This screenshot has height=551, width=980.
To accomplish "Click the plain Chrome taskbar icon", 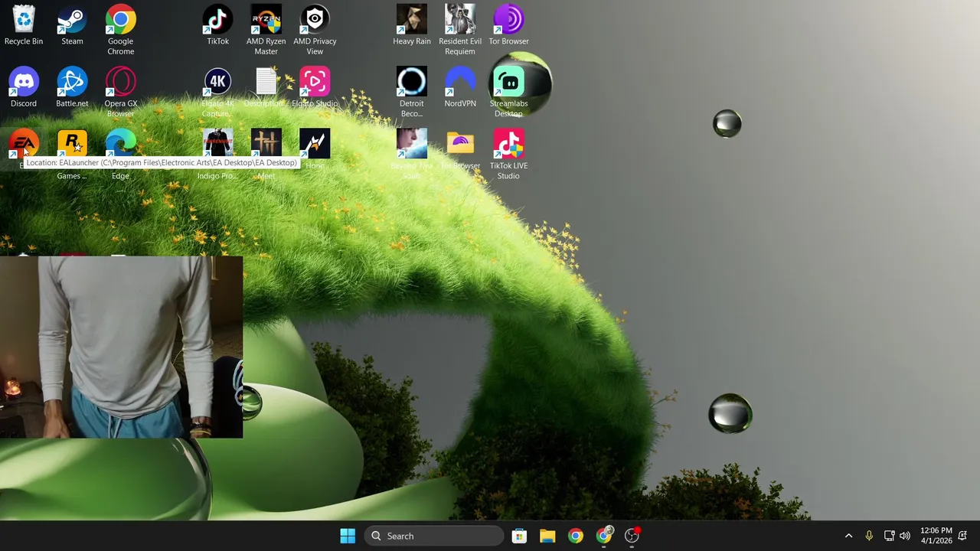I will (x=576, y=536).
